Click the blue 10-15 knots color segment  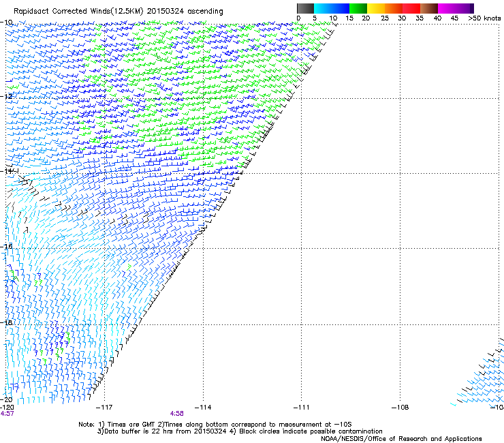[341, 8]
